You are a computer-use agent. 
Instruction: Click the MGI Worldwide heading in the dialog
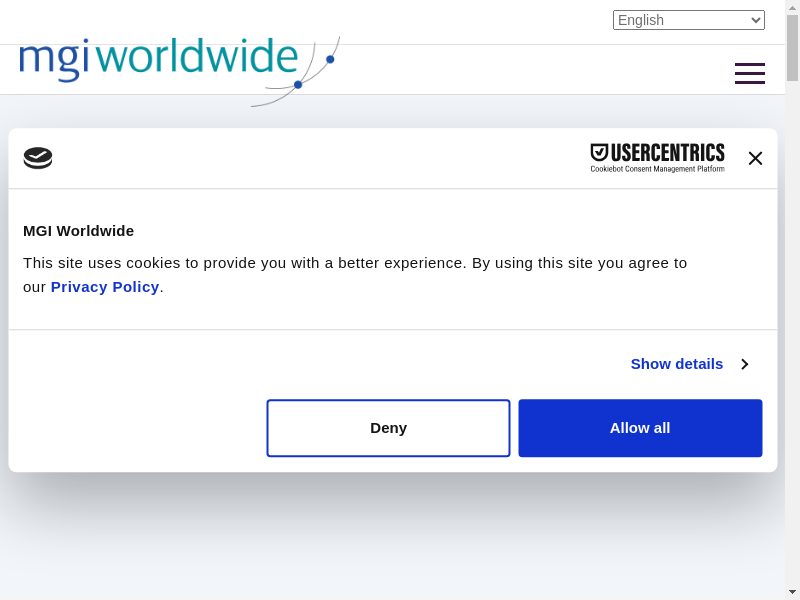(x=78, y=231)
